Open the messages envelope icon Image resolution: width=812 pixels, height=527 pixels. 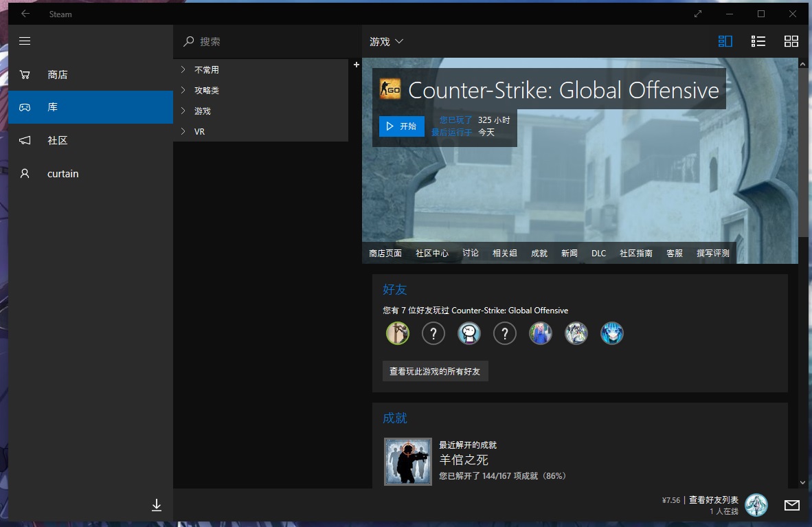point(791,506)
